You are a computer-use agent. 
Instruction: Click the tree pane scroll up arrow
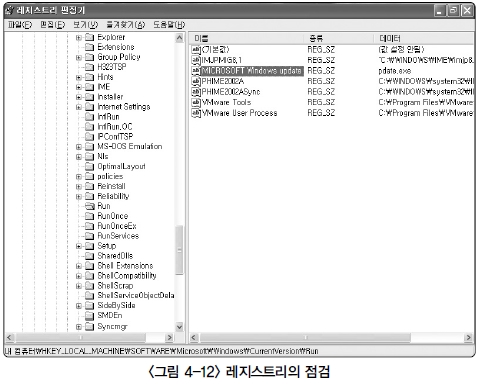179,38
